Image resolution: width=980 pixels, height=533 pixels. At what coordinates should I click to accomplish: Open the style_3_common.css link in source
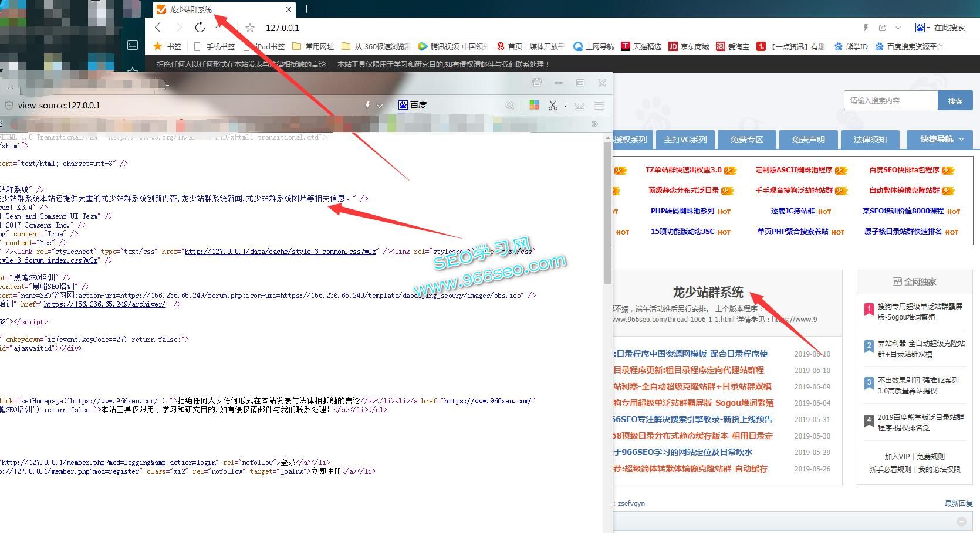pyautogui.click(x=280, y=252)
